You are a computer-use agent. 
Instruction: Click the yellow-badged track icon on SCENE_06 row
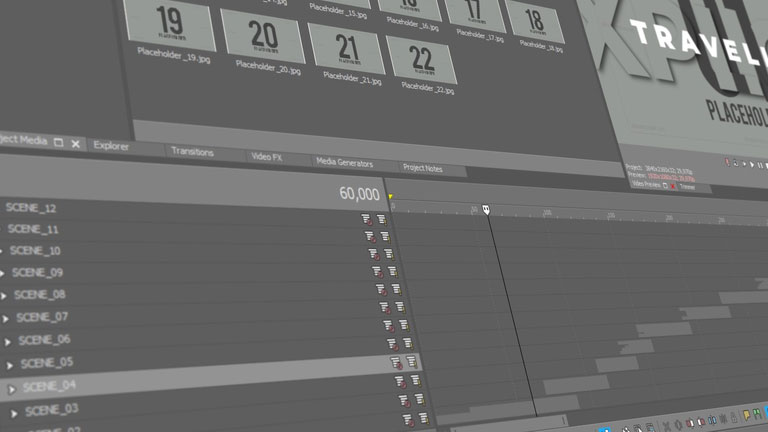click(404, 326)
